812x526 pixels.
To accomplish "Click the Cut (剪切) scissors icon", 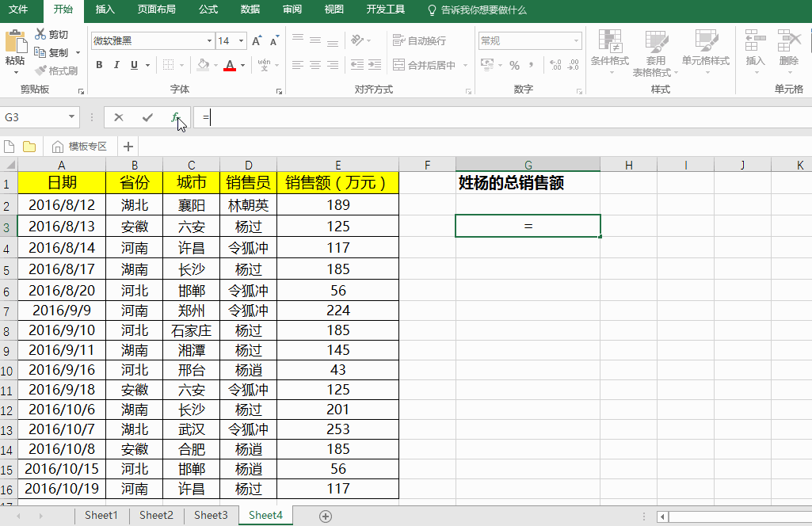I will [x=40, y=34].
